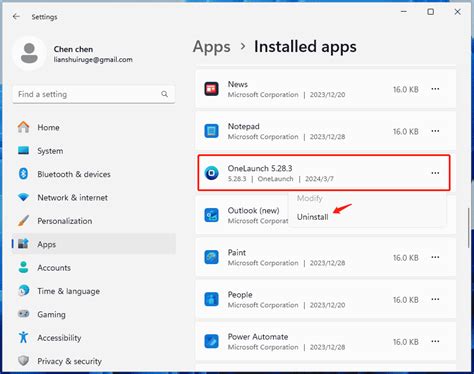Click the Paint app icon
This screenshot has height=374, width=474.
[x=211, y=257]
